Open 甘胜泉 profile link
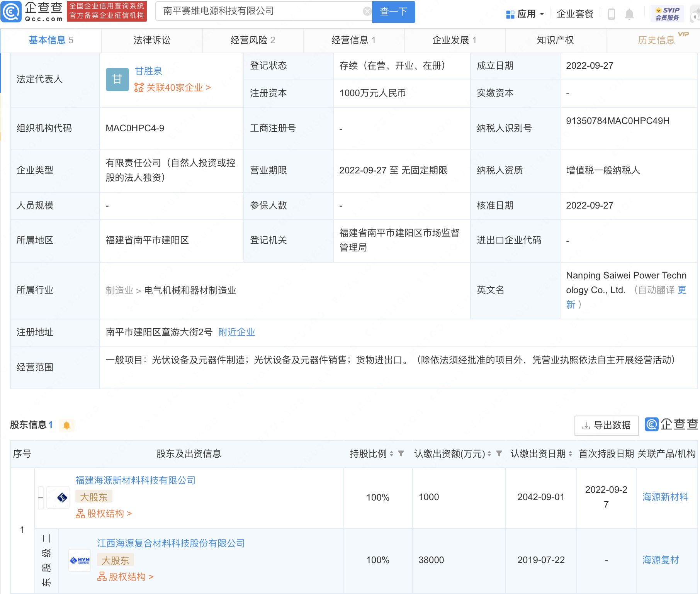 pyautogui.click(x=148, y=71)
